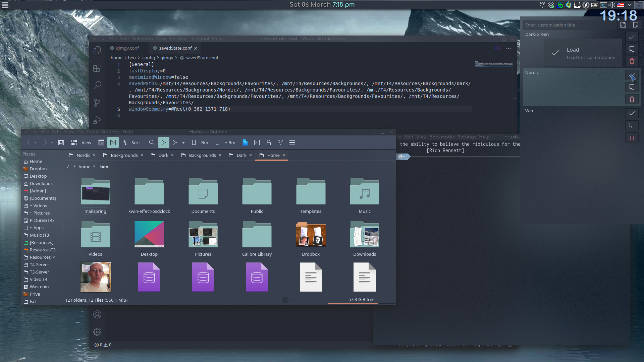Click the VS Code minimap preview
This screenshot has height=362, width=644.
tap(493, 64)
